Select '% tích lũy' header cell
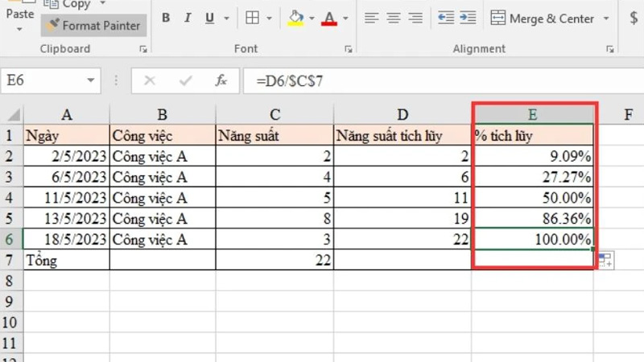 coord(533,135)
